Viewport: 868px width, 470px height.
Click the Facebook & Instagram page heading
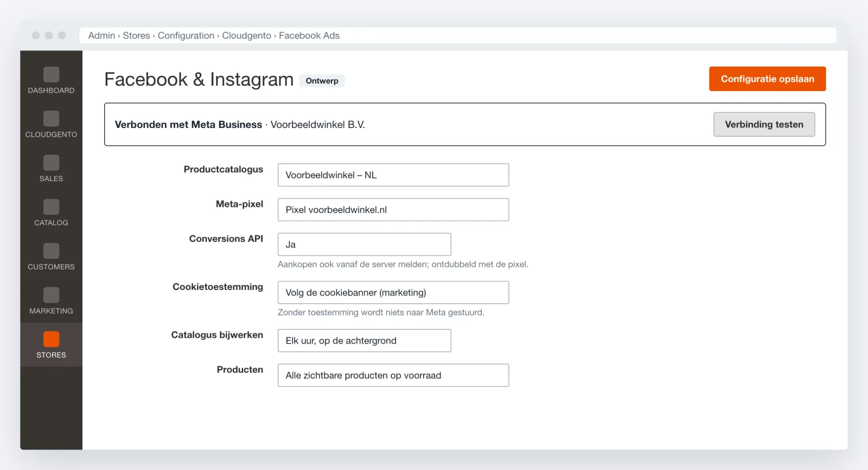click(199, 79)
